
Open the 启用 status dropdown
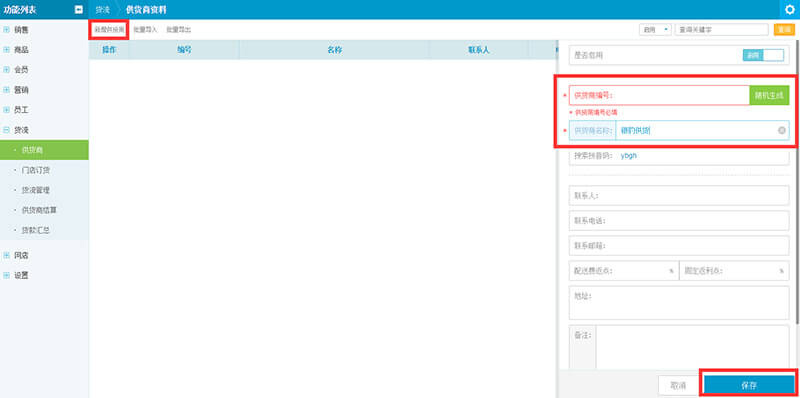[x=656, y=30]
